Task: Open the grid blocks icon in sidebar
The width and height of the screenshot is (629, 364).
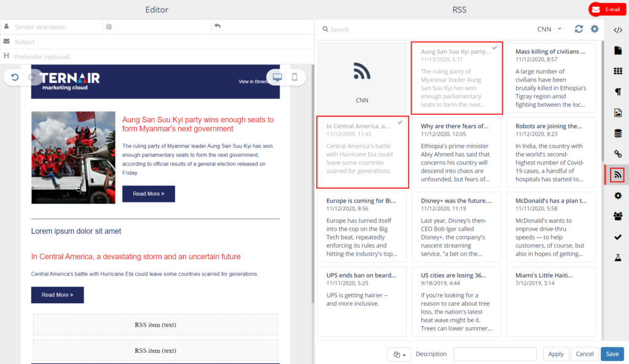Action: (618, 71)
